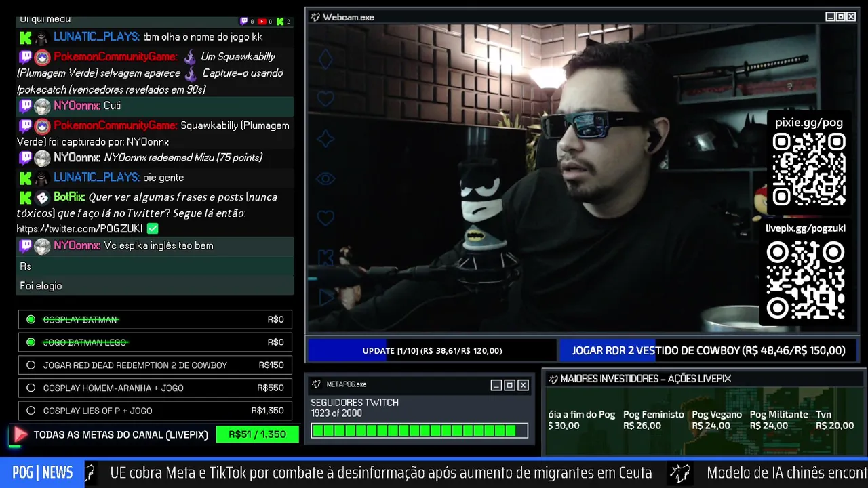Image resolution: width=868 pixels, height=488 pixels.
Task: Open the twitter.com/POGZUKI link in chat
Action: tap(80, 229)
